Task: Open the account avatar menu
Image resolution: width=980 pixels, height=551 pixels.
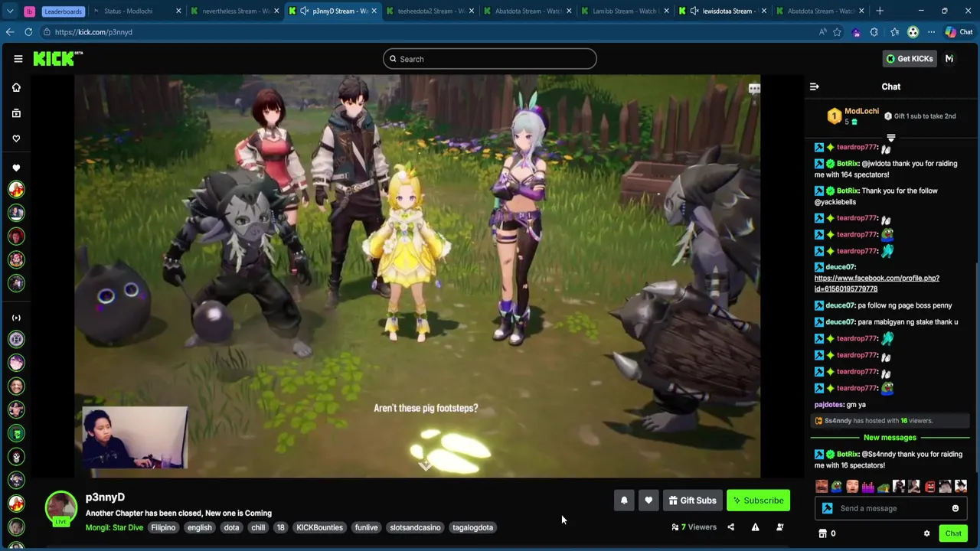Action: pyautogui.click(x=949, y=59)
